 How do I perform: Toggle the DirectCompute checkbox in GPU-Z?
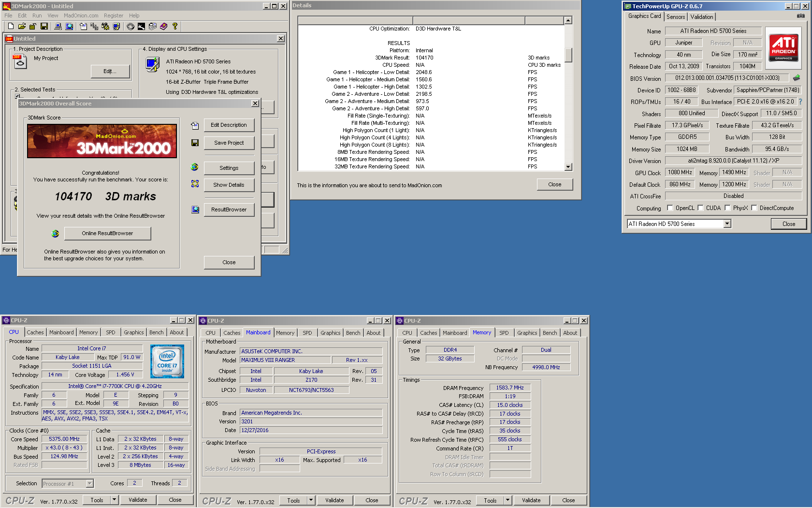tap(754, 208)
